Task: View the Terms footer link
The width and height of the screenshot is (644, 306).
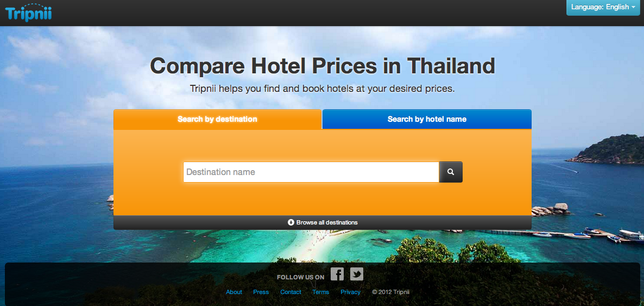Action: (x=320, y=292)
